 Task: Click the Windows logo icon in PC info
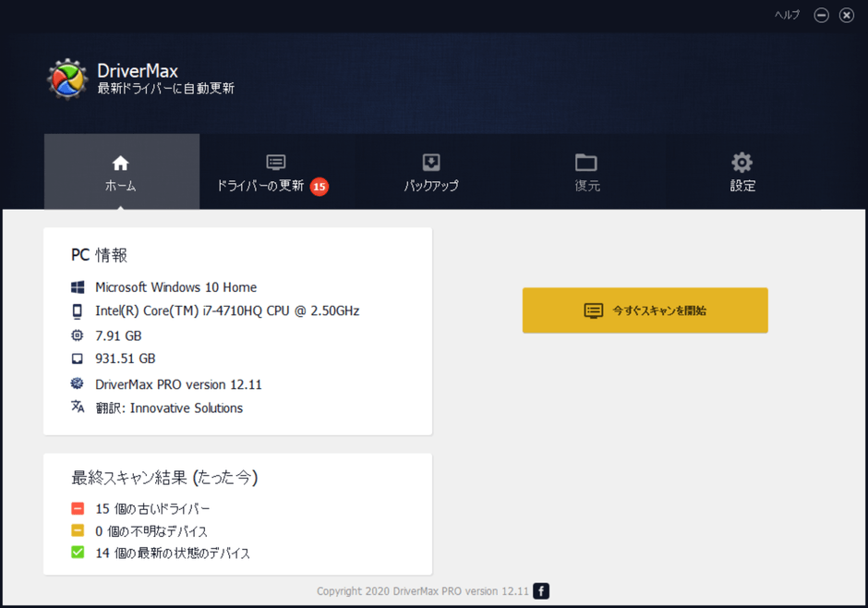(x=78, y=286)
